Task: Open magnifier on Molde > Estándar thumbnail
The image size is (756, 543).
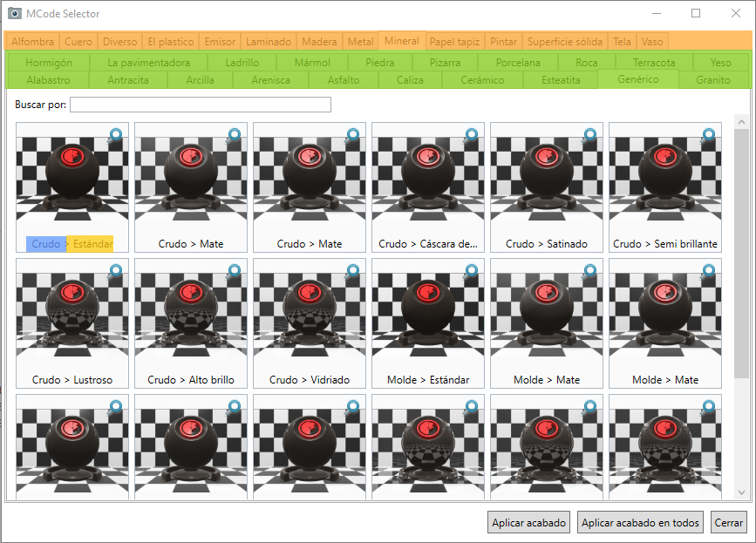Action: click(471, 271)
